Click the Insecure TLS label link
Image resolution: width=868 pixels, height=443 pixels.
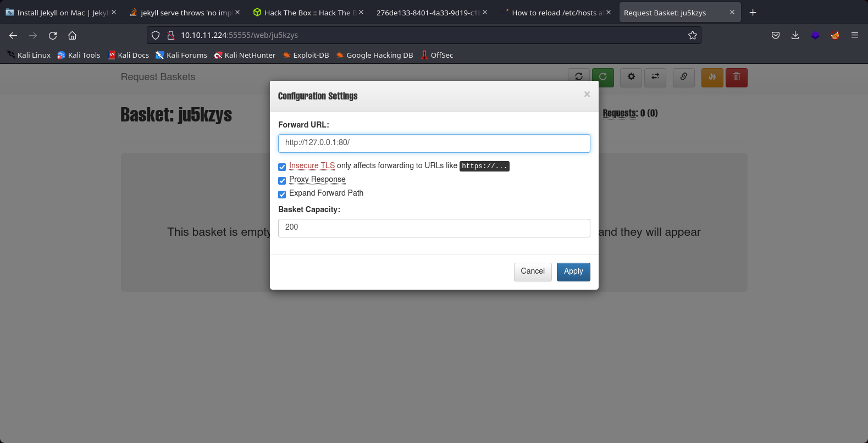(312, 165)
